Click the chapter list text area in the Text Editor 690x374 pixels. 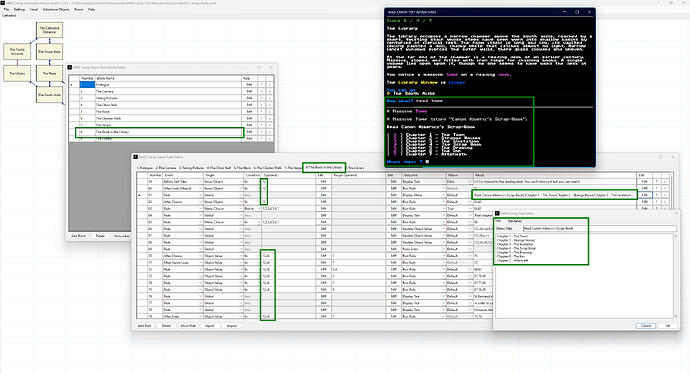tap(584, 275)
